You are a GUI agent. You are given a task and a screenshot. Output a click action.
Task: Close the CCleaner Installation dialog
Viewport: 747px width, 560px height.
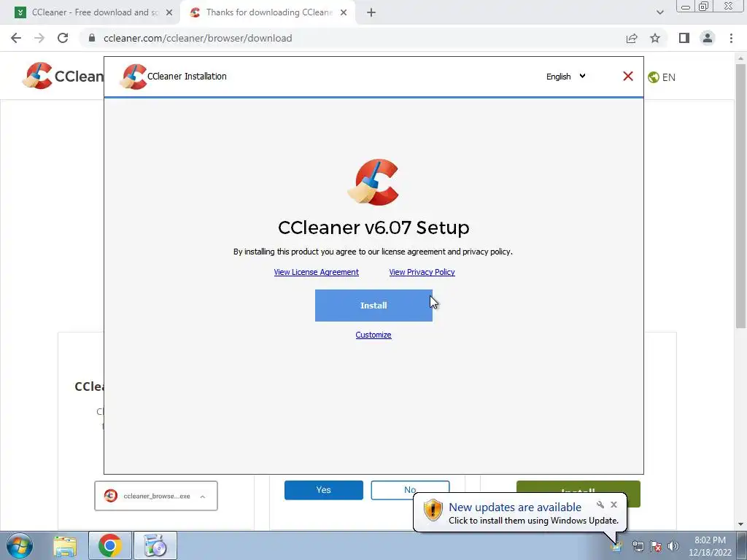(628, 76)
